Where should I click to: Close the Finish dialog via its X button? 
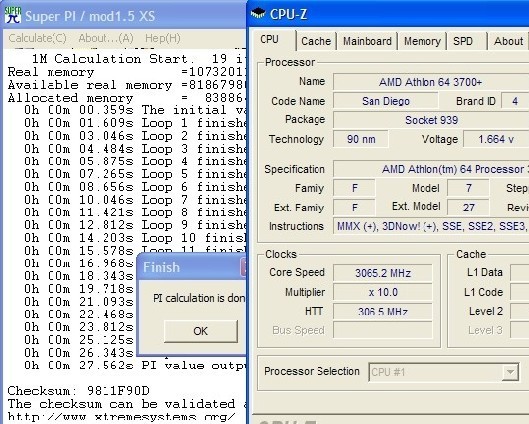click(244, 267)
